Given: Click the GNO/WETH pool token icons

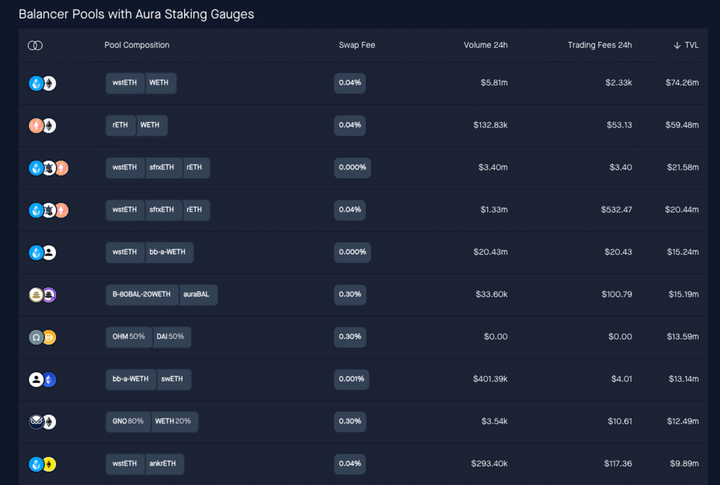Looking at the screenshot, I should 42,422.
